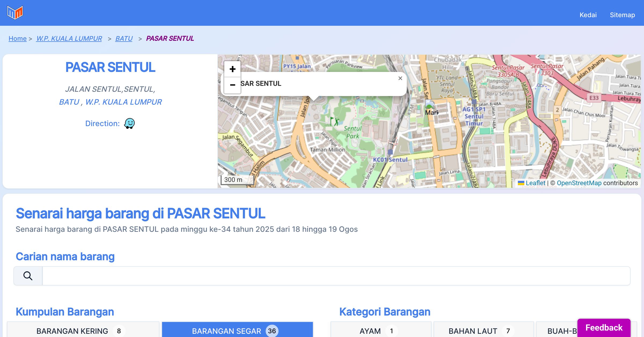This screenshot has width=644, height=337.
Task: Click the search magnifier icon
Action: click(28, 276)
